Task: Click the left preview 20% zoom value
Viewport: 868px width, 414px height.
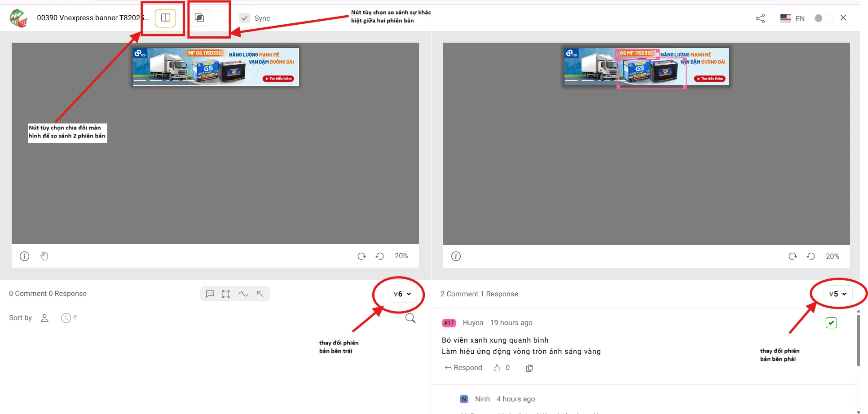Action: pyautogui.click(x=401, y=256)
